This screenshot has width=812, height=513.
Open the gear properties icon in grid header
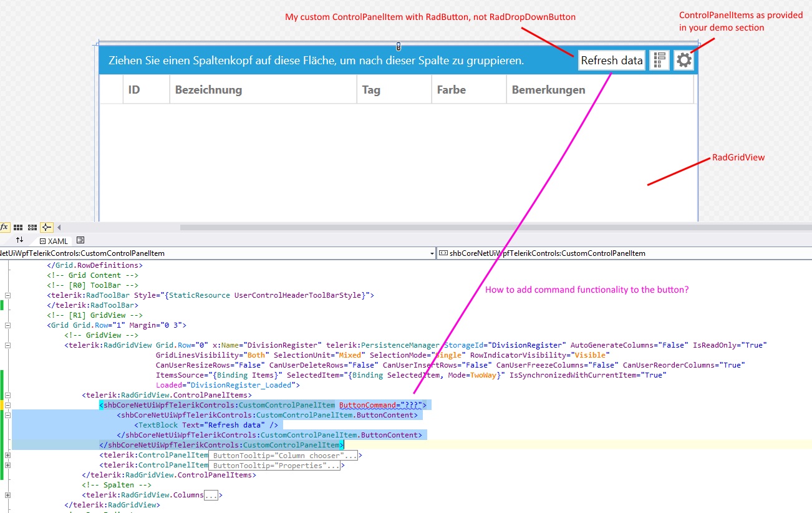click(x=684, y=60)
